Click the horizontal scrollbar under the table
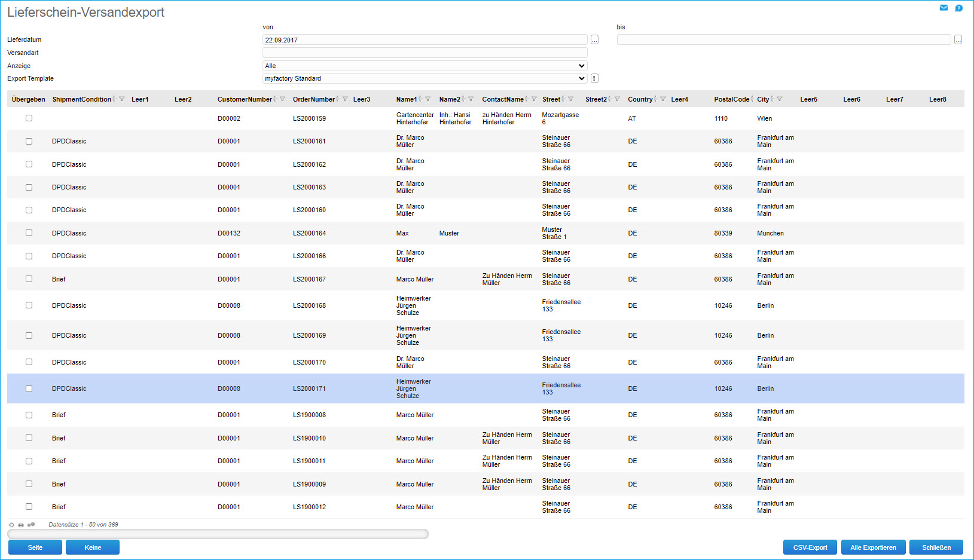Viewport: 974px width, 560px height. (218, 534)
